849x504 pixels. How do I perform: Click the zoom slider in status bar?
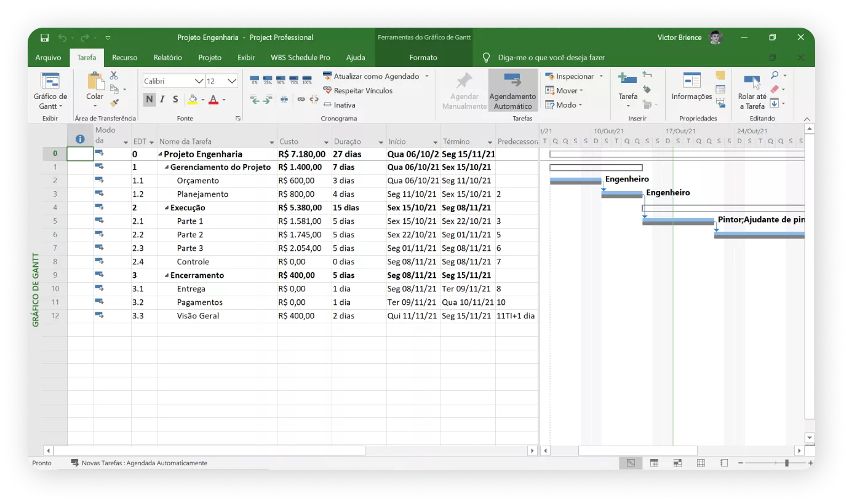point(786,463)
